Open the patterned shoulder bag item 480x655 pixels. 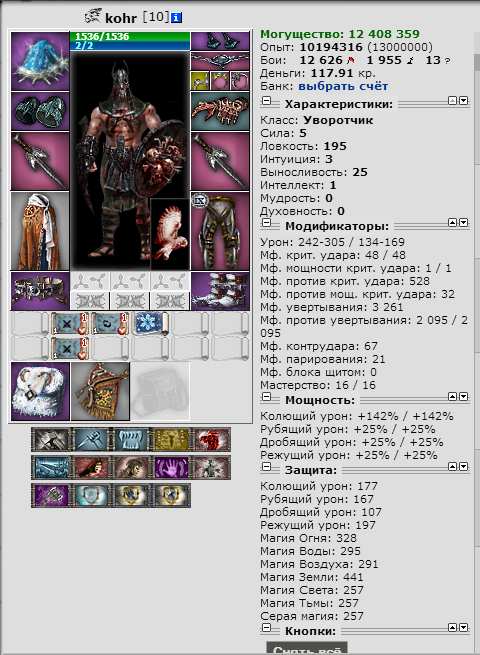(x=100, y=391)
